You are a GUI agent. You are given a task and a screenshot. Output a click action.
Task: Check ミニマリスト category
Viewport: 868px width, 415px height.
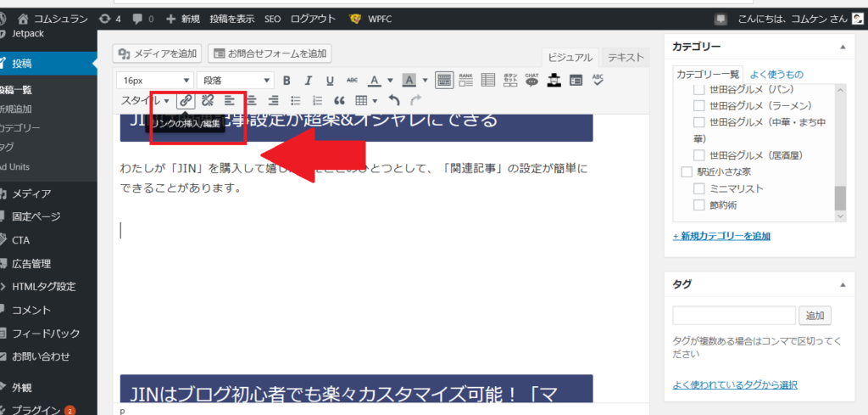[698, 188]
